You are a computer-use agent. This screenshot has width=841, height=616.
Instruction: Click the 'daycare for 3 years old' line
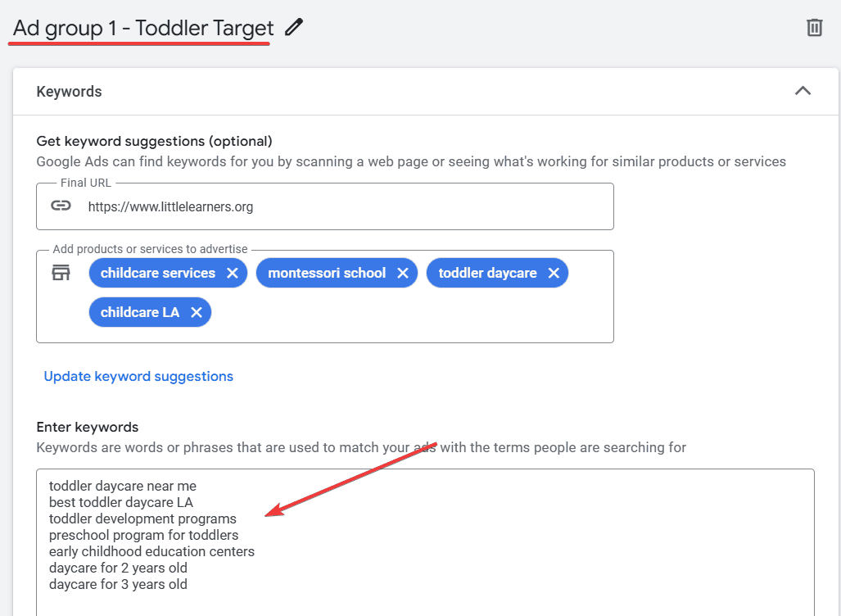118,585
